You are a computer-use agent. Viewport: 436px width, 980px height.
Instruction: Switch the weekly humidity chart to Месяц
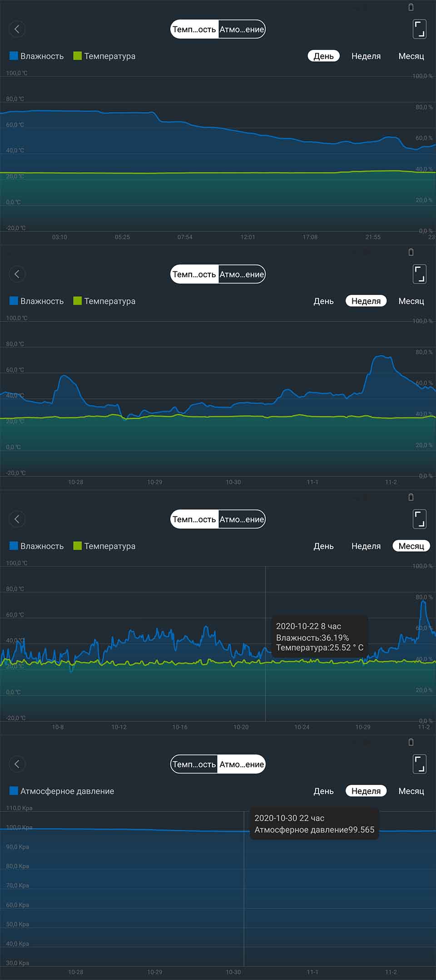(x=411, y=301)
